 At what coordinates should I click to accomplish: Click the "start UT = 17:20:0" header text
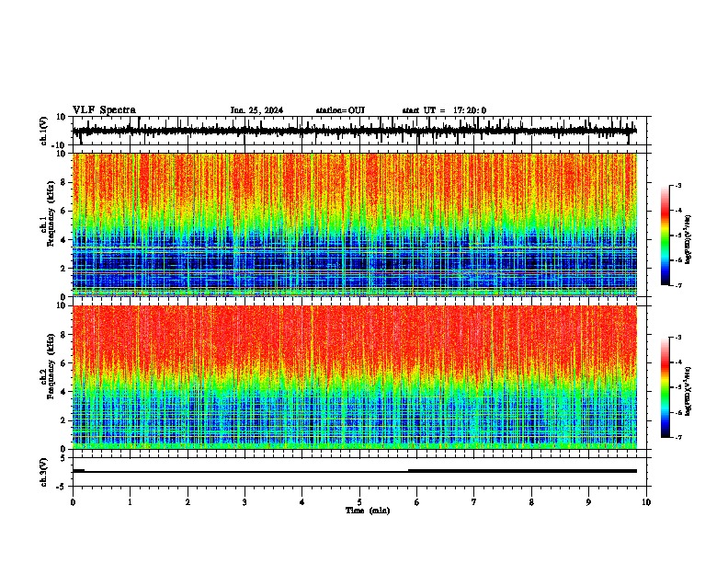(x=444, y=110)
